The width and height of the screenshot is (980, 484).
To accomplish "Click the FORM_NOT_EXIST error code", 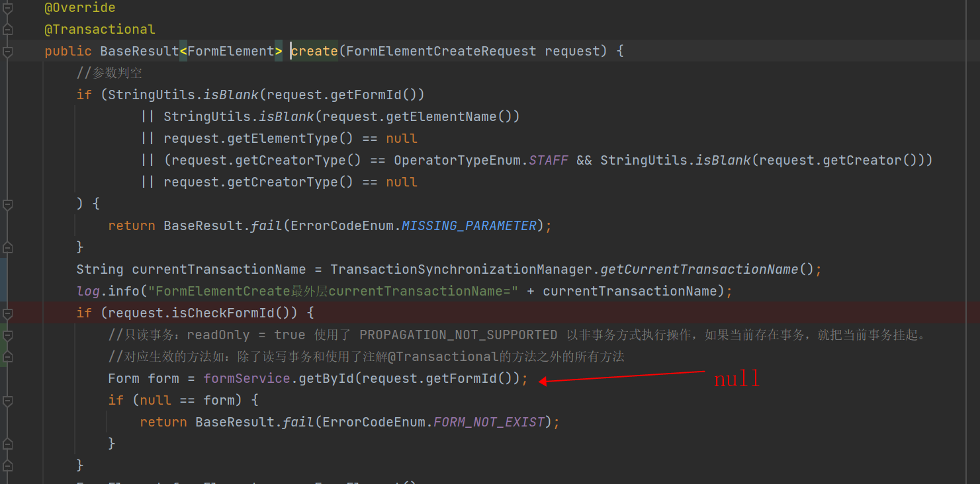I will (489, 422).
